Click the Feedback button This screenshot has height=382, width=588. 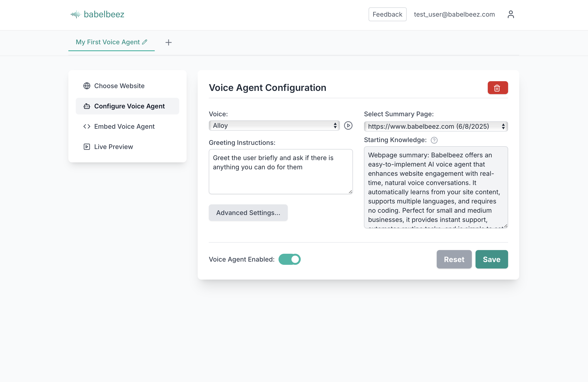pos(387,14)
